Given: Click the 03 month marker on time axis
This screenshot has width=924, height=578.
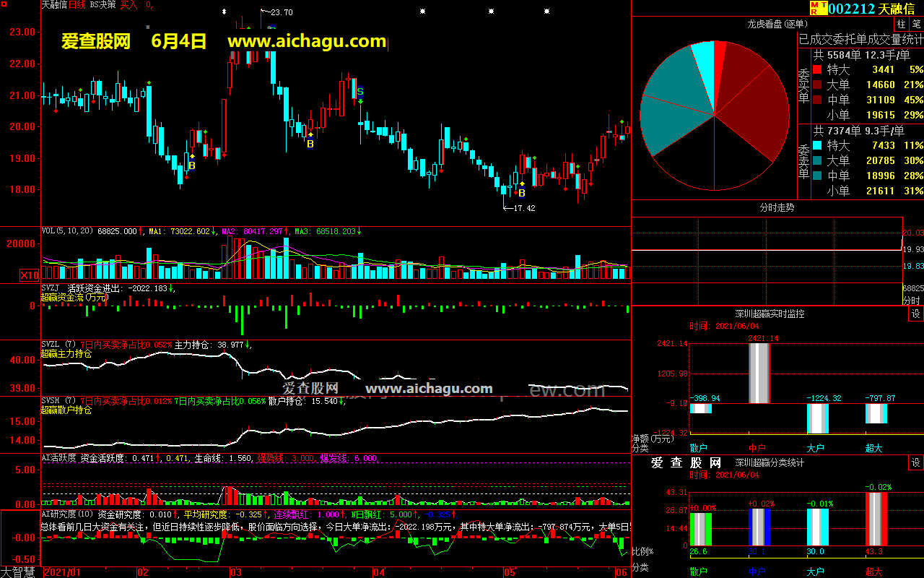Looking at the screenshot, I should pos(235,572).
